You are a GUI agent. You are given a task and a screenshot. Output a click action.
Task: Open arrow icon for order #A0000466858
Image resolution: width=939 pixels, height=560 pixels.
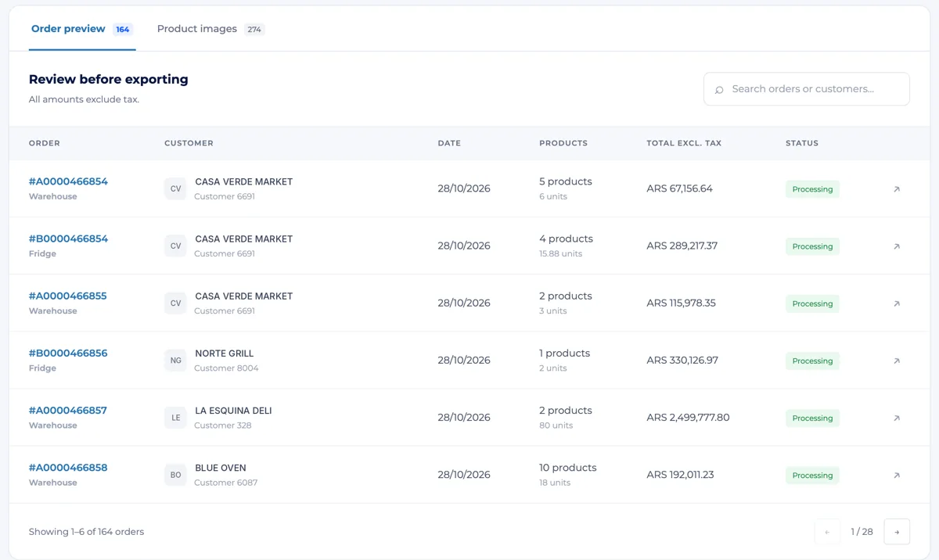pyautogui.click(x=897, y=475)
